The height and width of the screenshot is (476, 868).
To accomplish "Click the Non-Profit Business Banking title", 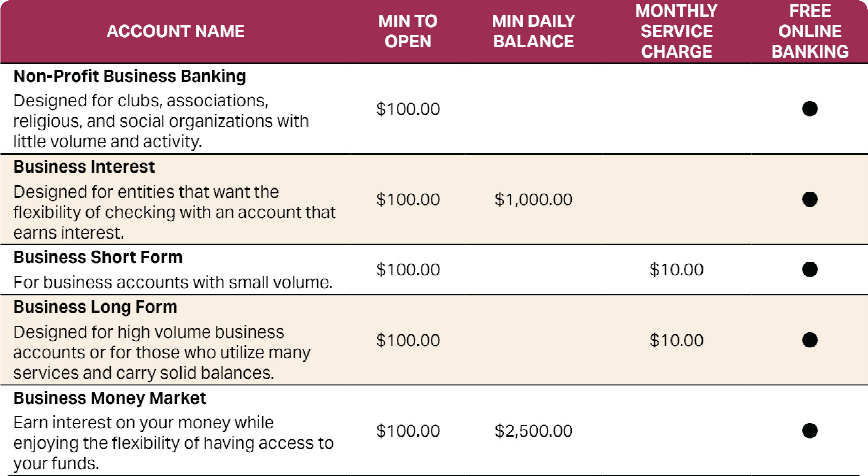I will 130,76.
